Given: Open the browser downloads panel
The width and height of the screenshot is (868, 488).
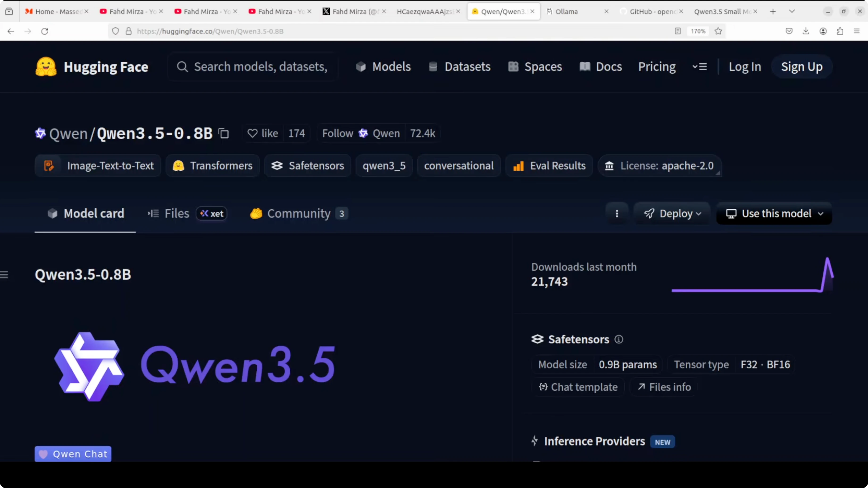Looking at the screenshot, I should pos(806,31).
